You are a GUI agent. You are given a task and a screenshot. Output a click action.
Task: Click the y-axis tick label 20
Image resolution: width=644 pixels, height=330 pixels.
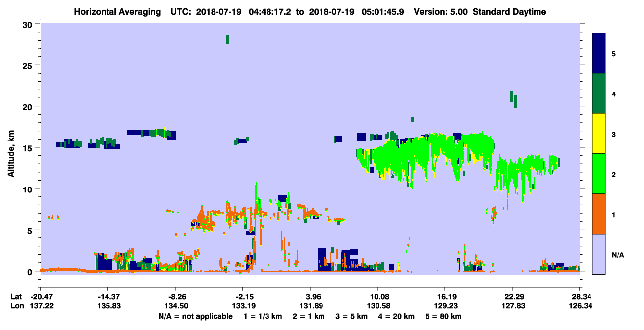click(28, 106)
